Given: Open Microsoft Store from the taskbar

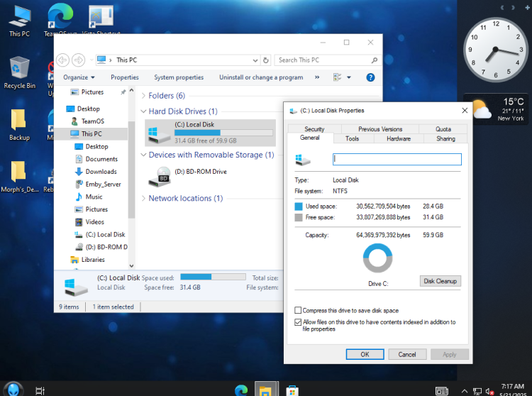Looking at the screenshot, I should [x=292, y=390].
